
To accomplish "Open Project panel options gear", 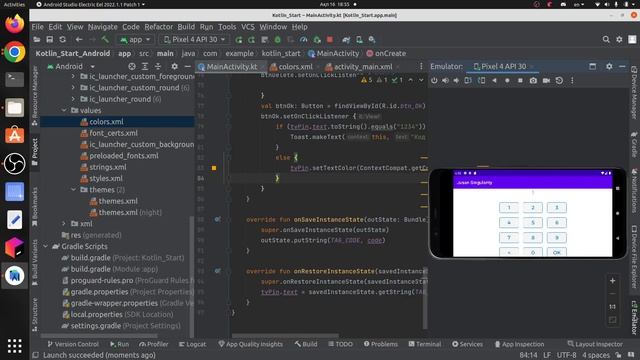I will [x=174, y=66].
